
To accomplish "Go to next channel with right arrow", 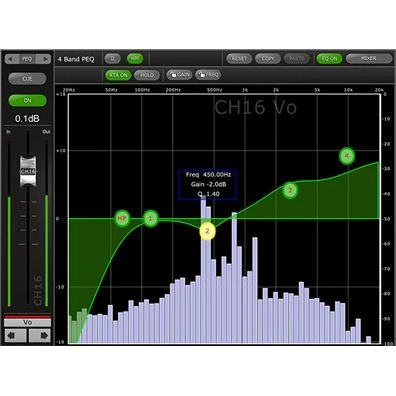I will 40,335.
